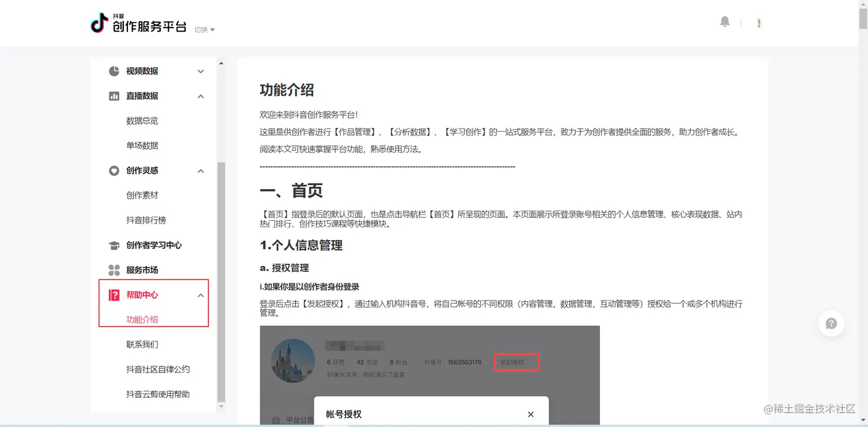Click 发起授权 in the embedded screenshot
Screen dimensions: 868x427
pyautogui.click(x=517, y=362)
